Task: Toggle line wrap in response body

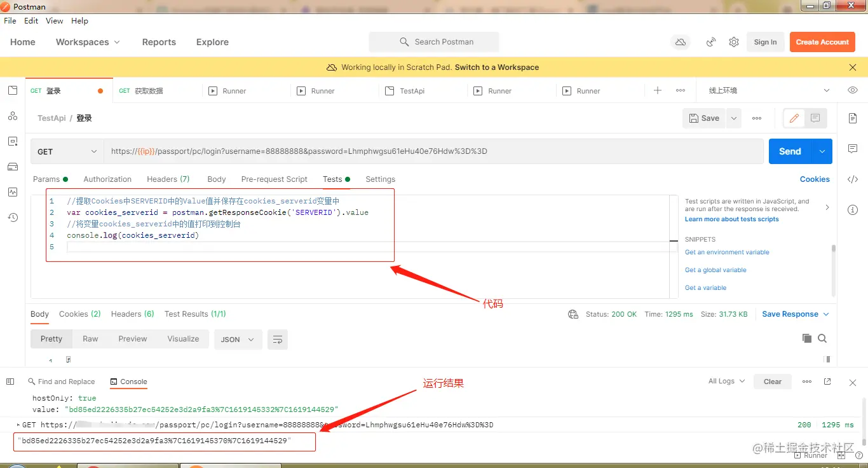Action: click(x=278, y=340)
